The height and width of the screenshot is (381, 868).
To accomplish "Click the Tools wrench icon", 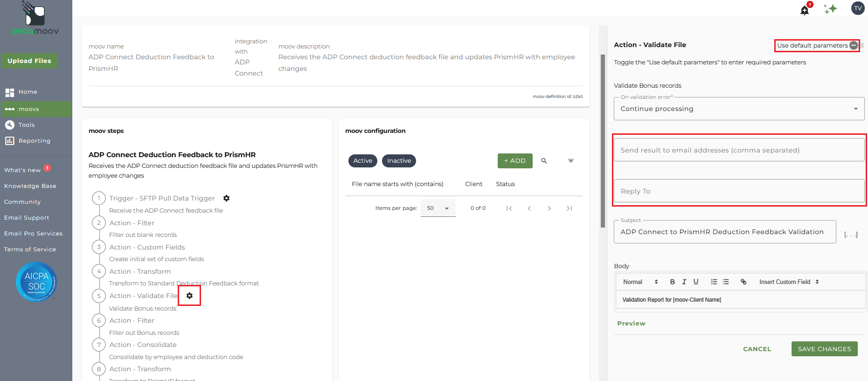I will pyautogui.click(x=10, y=125).
